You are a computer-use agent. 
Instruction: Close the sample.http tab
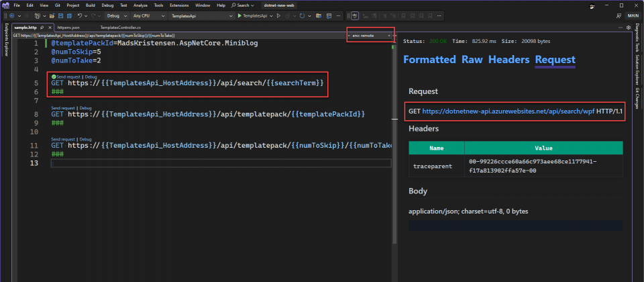49,27
